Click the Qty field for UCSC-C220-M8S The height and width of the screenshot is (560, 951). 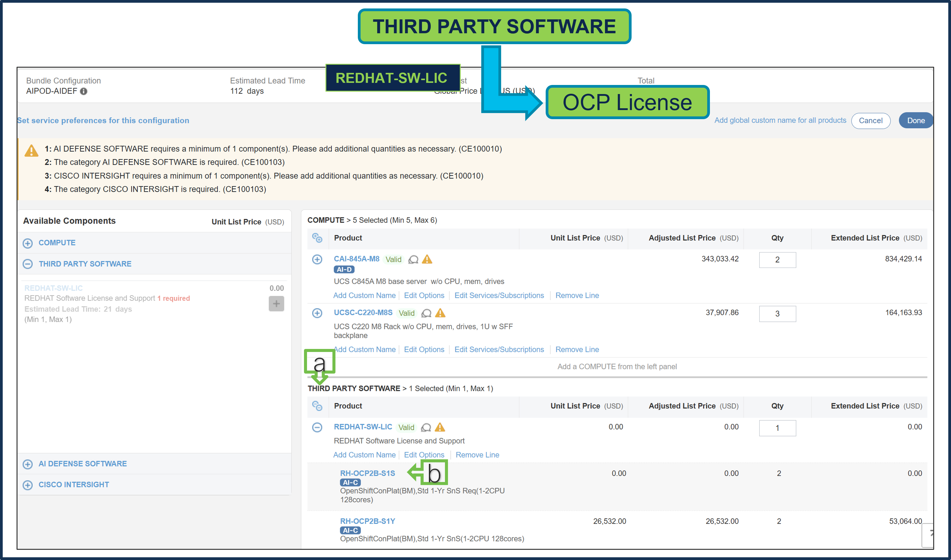click(x=777, y=314)
